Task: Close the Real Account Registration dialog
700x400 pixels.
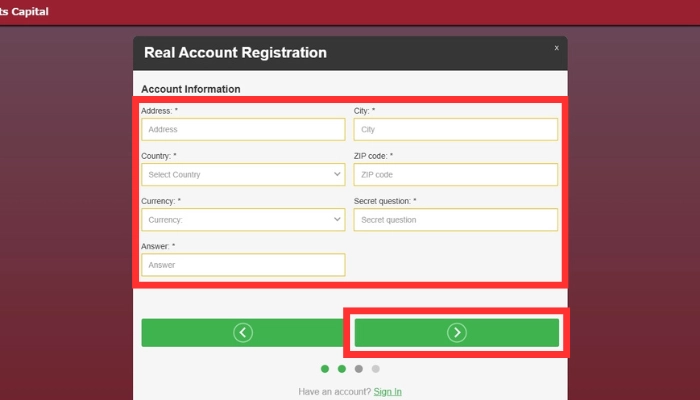Action: (x=556, y=48)
